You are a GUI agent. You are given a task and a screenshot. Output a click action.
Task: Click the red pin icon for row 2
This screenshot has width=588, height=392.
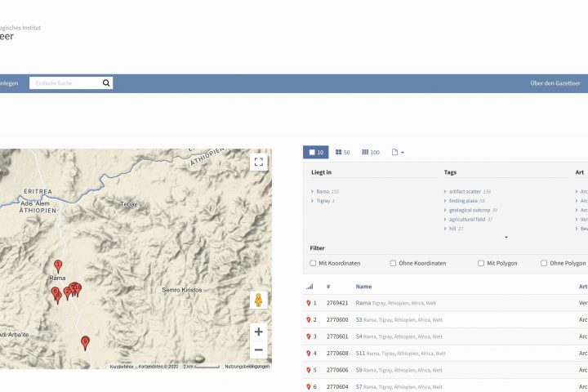[308, 320]
